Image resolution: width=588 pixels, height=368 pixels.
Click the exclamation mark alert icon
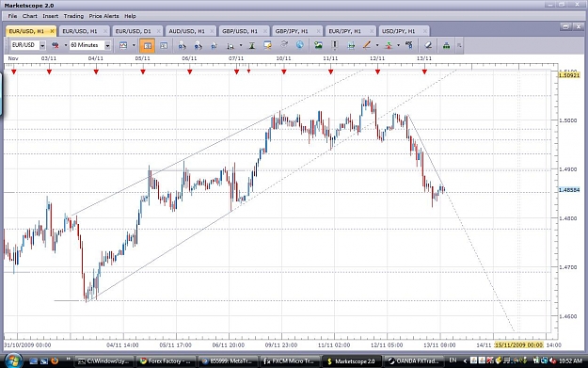pos(335,45)
